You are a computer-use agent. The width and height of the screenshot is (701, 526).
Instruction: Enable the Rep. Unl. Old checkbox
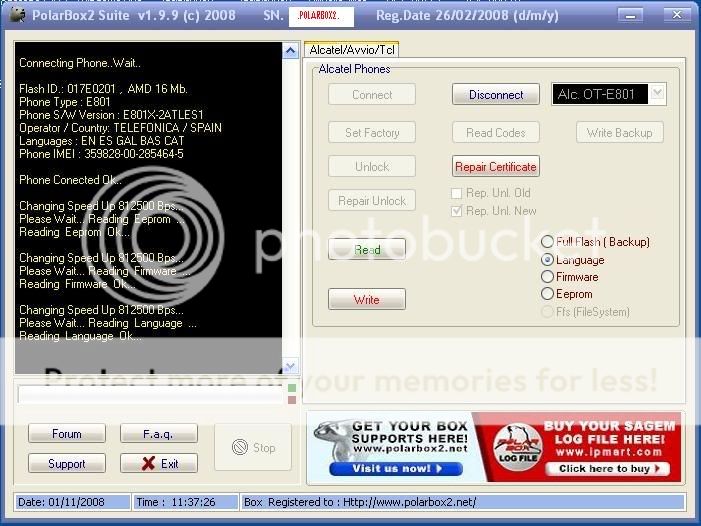(x=456, y=193)
